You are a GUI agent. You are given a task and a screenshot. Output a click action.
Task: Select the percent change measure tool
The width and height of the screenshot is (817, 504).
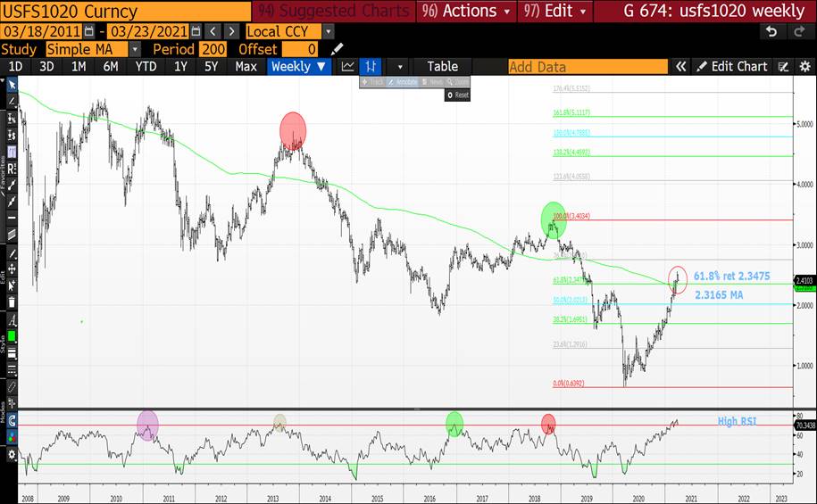point(12,118)
